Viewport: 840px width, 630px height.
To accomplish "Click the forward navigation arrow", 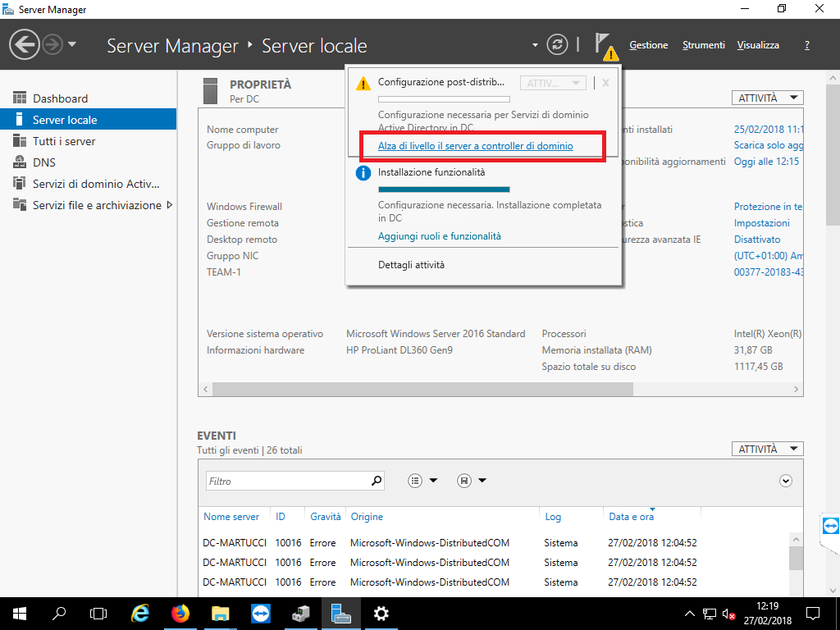I will click(x=52, y=44).
